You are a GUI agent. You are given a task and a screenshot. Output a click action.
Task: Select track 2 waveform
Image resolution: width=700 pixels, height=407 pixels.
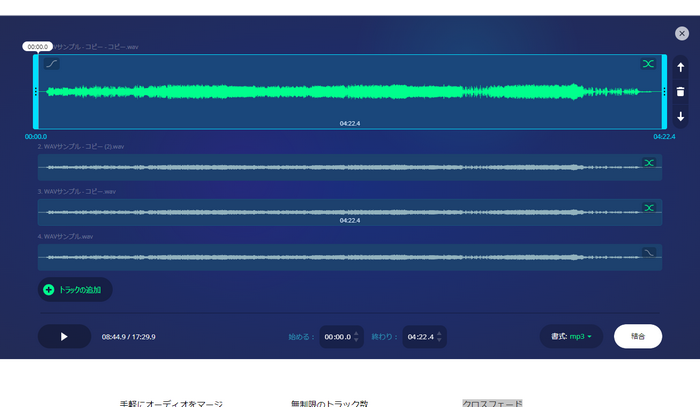tap(340, 167)
